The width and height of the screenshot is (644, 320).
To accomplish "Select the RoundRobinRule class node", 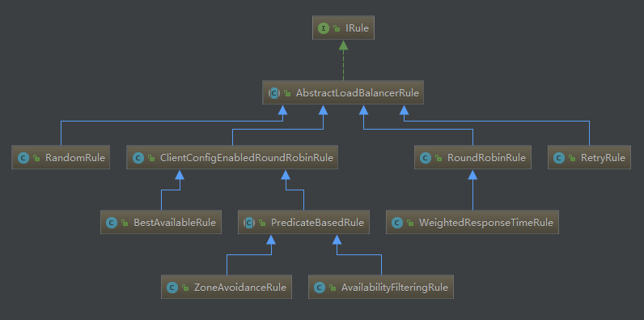I will point(472,157).
